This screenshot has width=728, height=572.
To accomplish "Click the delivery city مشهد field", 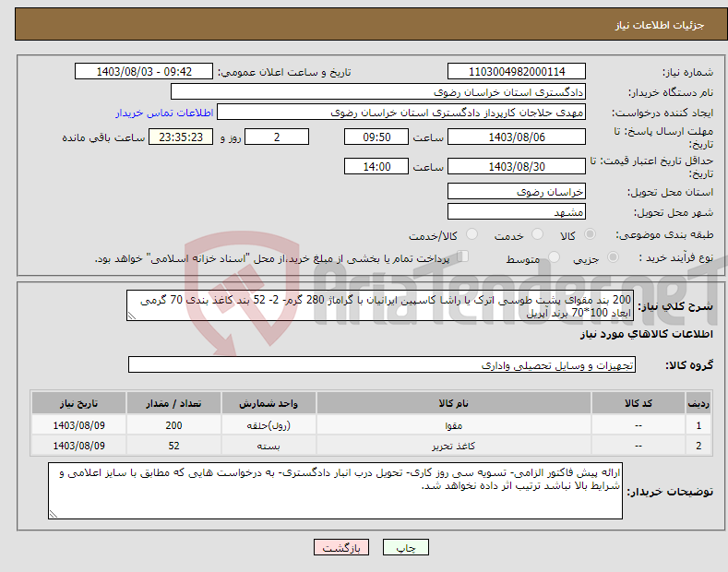I will tap(517, 211).
